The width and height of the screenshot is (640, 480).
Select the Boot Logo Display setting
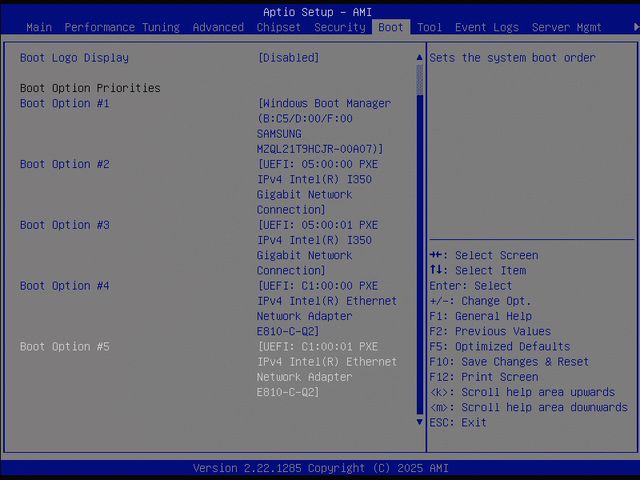[x=74, y=58]
